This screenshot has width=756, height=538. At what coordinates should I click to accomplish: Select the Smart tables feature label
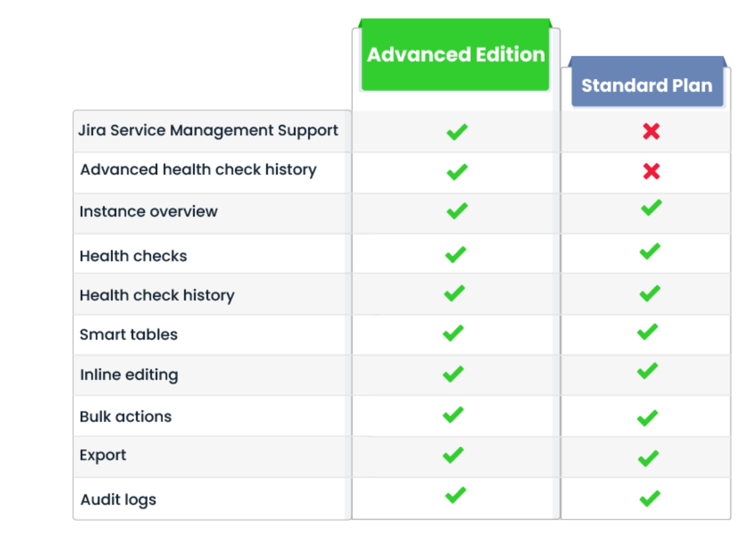coord(129,335)
